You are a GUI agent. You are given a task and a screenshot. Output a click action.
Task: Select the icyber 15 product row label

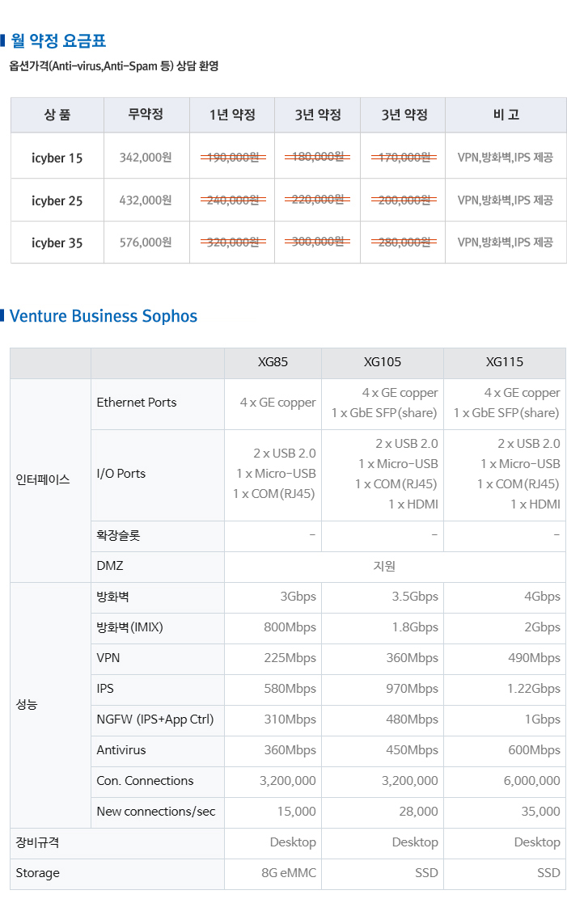pyautogui.click(x=57, y=158)
